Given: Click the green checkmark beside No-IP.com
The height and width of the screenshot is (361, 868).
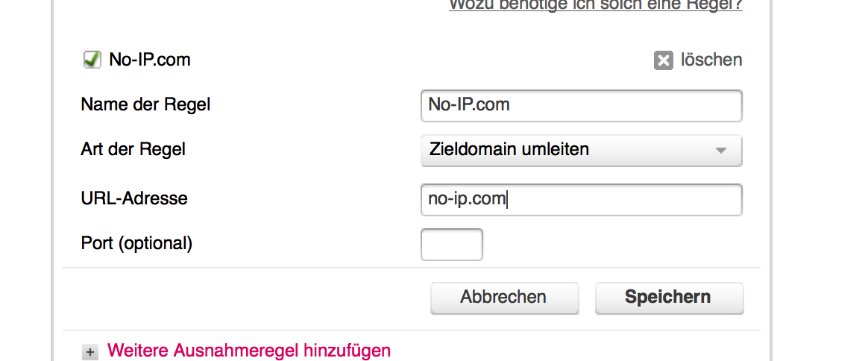Looking at the screenshot, I should 92,59.
